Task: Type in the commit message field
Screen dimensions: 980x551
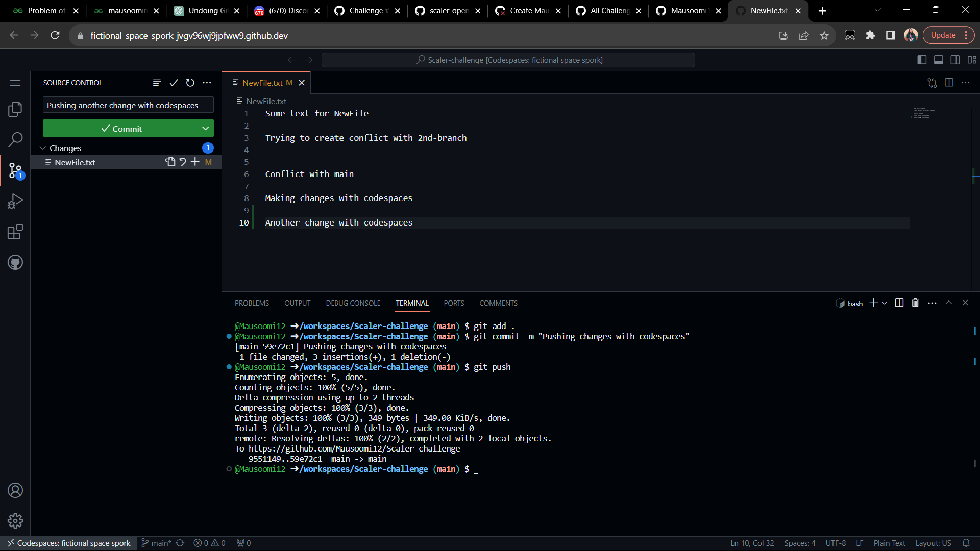Action: (128, 105)
